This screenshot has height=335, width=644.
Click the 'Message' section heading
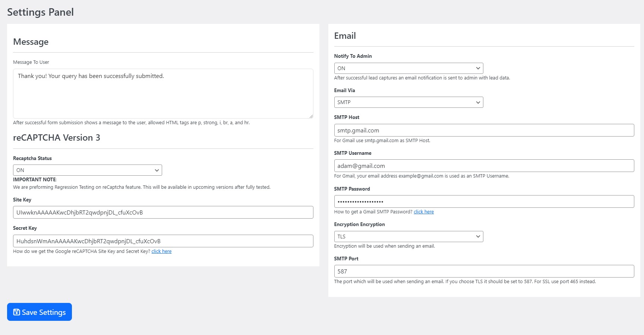pos(31,42)
